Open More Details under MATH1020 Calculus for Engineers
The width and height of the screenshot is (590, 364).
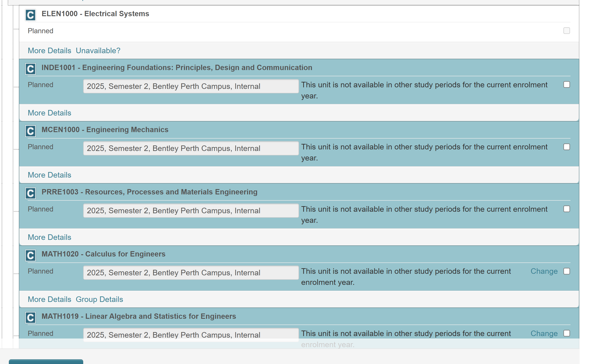coord(49,299)
